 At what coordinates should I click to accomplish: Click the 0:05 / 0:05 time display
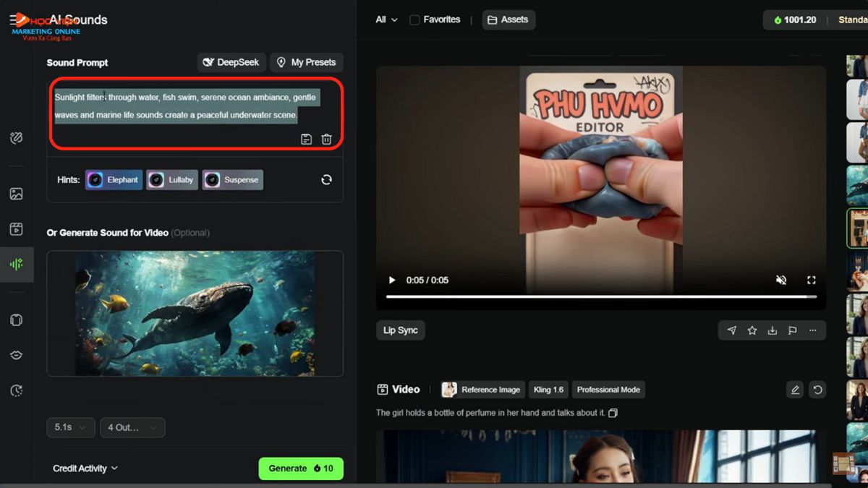click(427, 280)
